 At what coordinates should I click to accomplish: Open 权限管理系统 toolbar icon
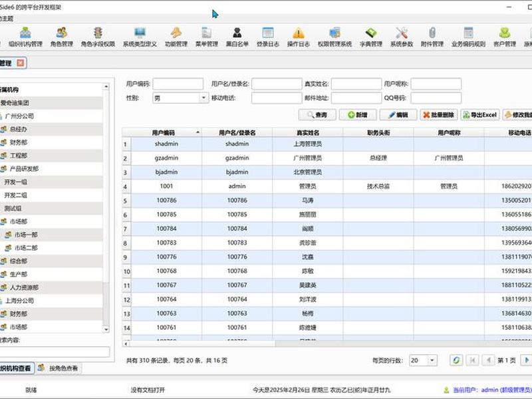coord(334,37)
